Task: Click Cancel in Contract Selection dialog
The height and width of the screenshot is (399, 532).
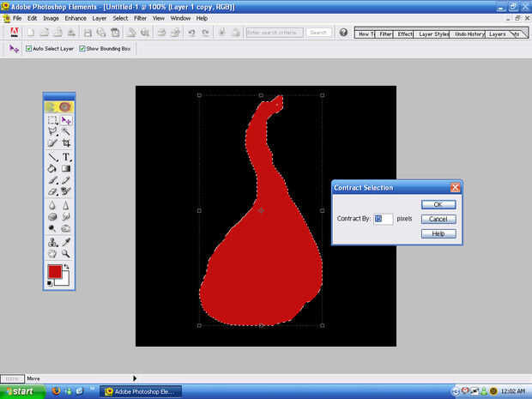Action: 438,219
